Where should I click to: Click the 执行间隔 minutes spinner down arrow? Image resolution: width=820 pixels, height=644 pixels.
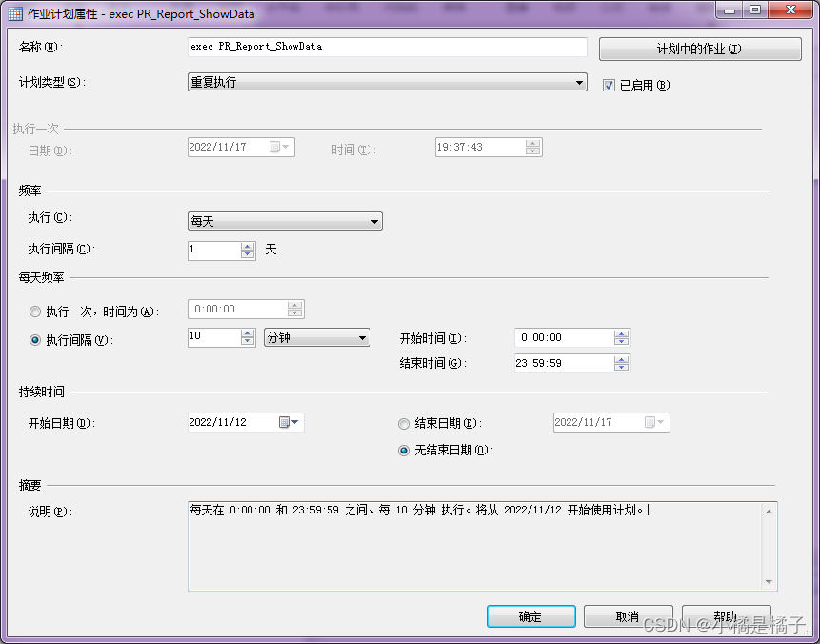[246, 341]
